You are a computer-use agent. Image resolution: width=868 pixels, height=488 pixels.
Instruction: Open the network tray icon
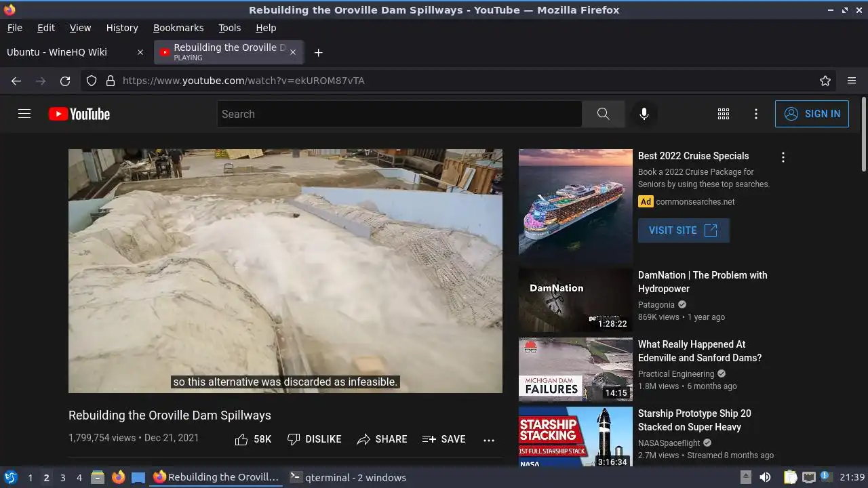(x=809, y=477)
